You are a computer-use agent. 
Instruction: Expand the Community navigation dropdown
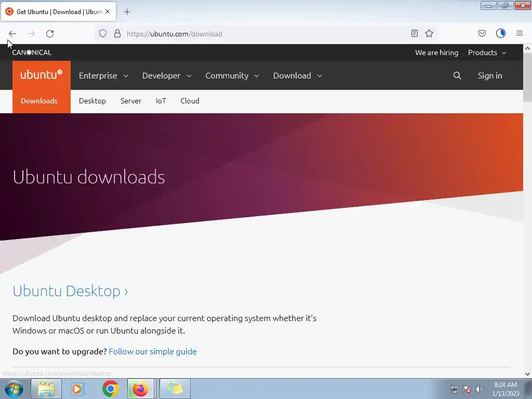click(232, 76)
